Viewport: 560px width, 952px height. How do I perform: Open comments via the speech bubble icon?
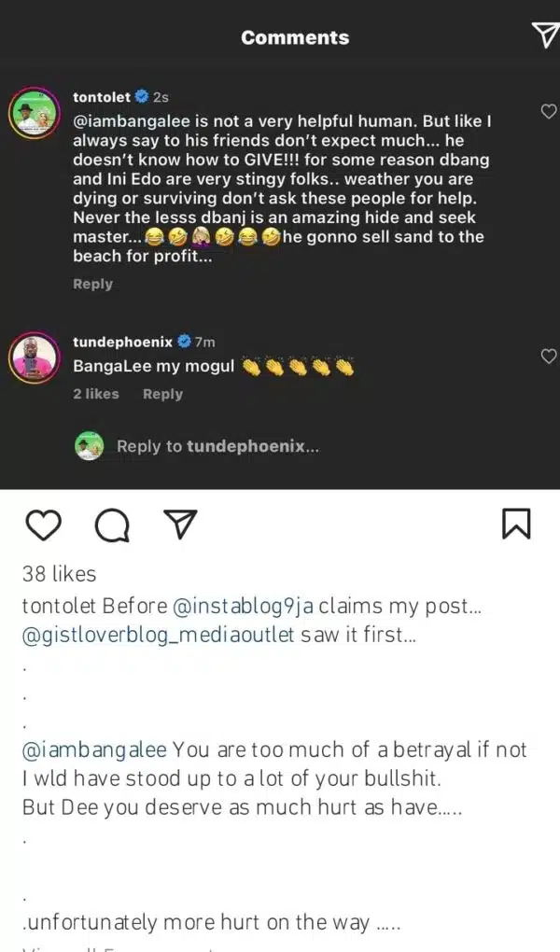pos(112,526)
